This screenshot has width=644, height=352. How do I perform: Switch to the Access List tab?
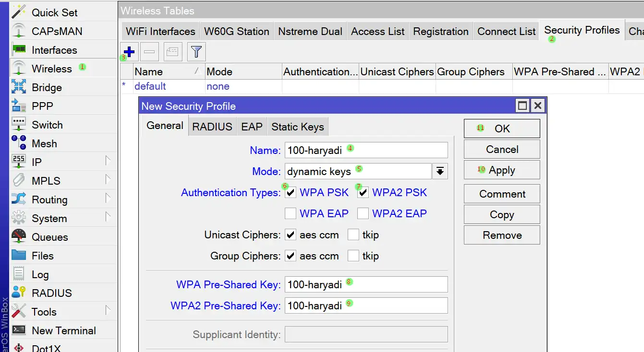377,32
